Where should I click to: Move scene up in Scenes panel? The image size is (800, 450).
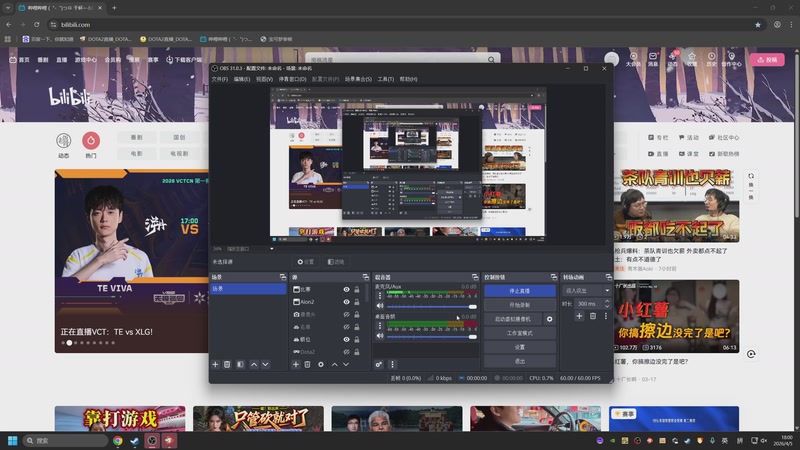pos(254,364)
